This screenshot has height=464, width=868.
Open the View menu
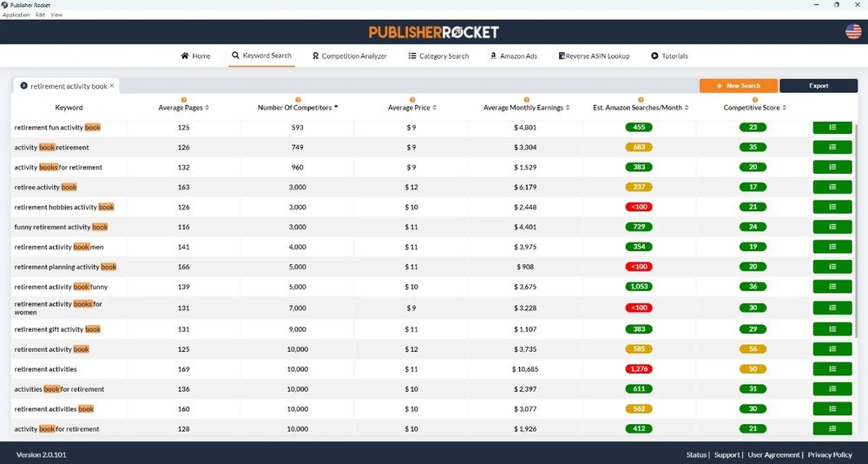tap(56, 15)
